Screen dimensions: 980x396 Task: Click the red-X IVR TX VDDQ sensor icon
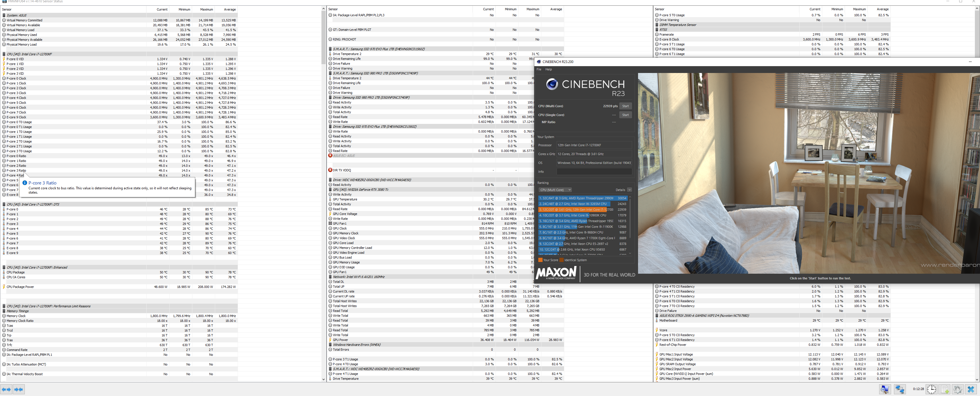(x=330, y=170)
